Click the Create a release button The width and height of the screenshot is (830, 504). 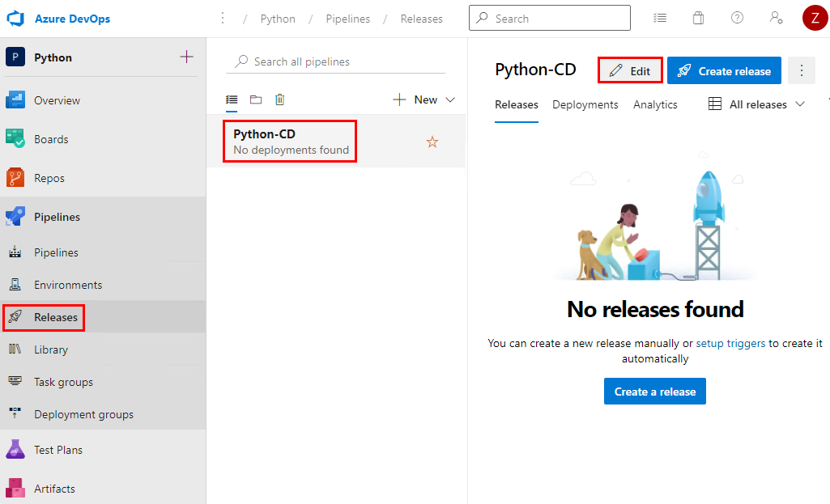tap(655, 392)
